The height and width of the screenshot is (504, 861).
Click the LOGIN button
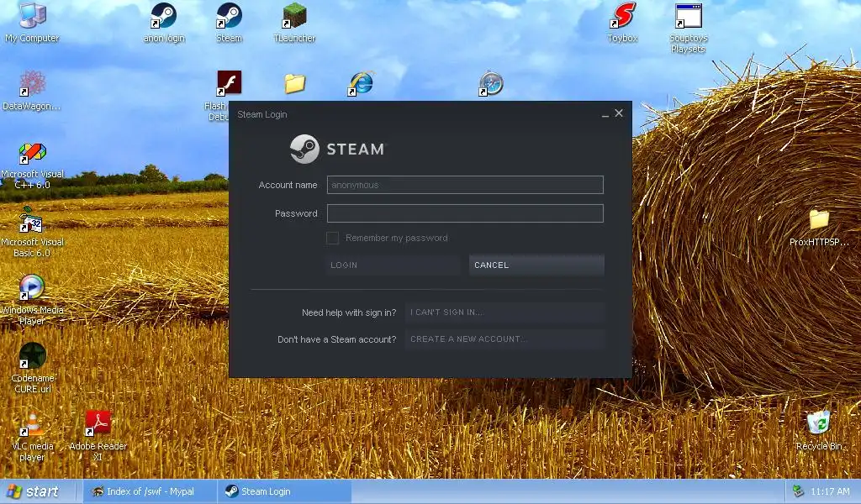pyautogui.click(x=393, y=265)
